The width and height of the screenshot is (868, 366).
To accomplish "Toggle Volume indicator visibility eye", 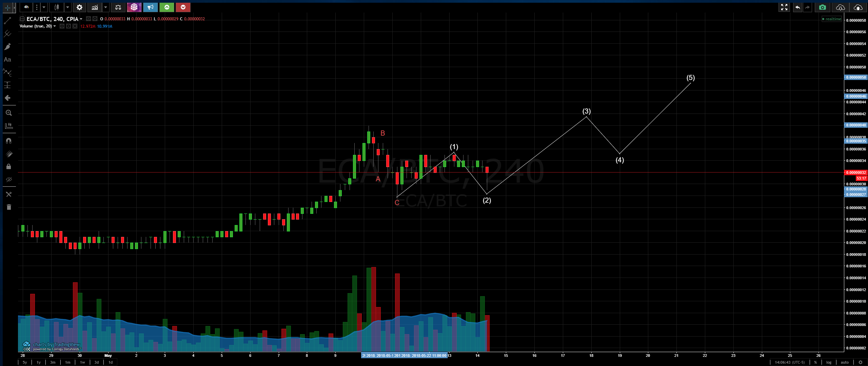I will pyautogui.click(x=62, y=26).
